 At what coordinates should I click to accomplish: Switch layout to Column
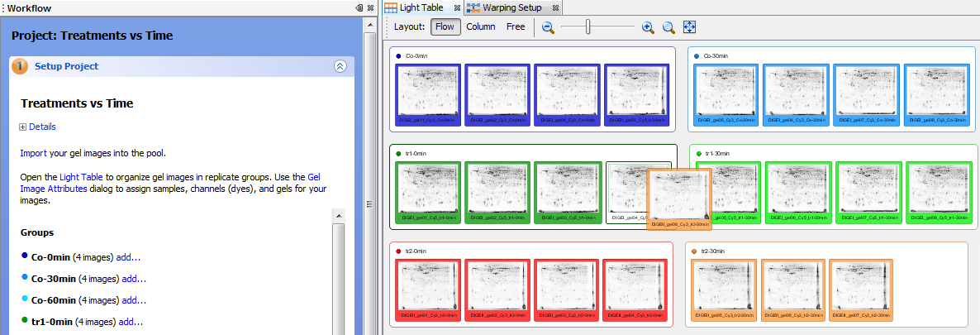click(481, 26)
